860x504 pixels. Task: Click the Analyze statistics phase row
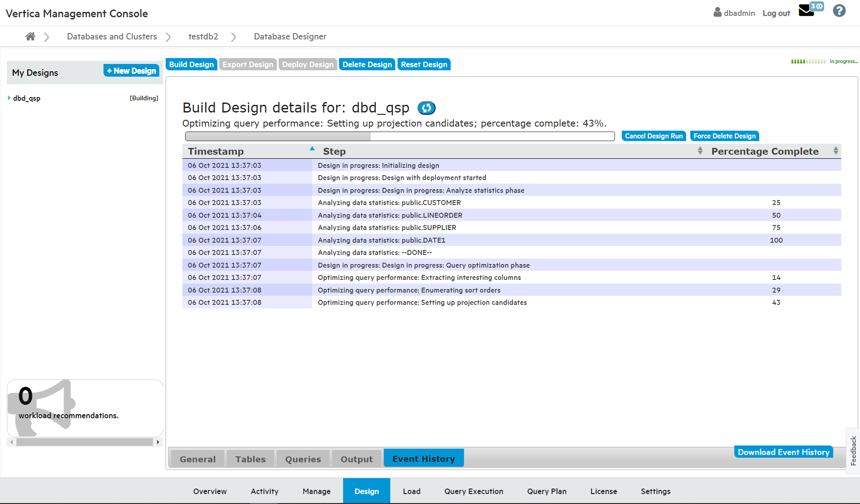512,190
